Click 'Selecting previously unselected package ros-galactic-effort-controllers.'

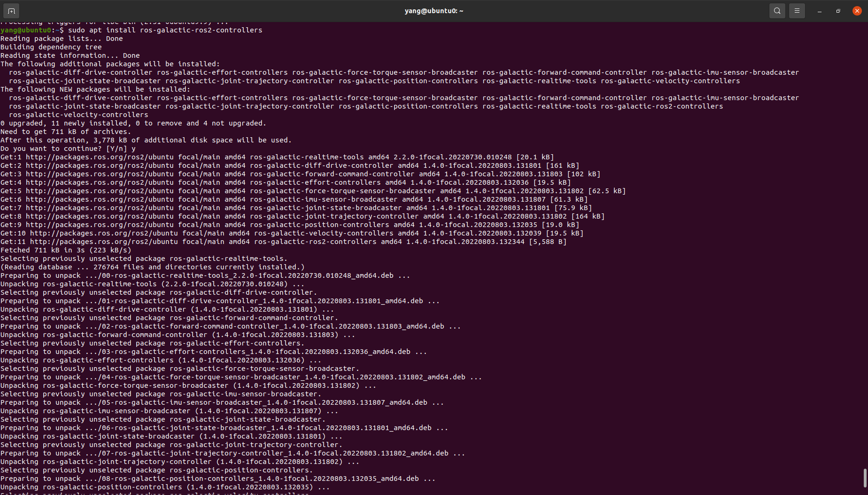coord(153,343)
